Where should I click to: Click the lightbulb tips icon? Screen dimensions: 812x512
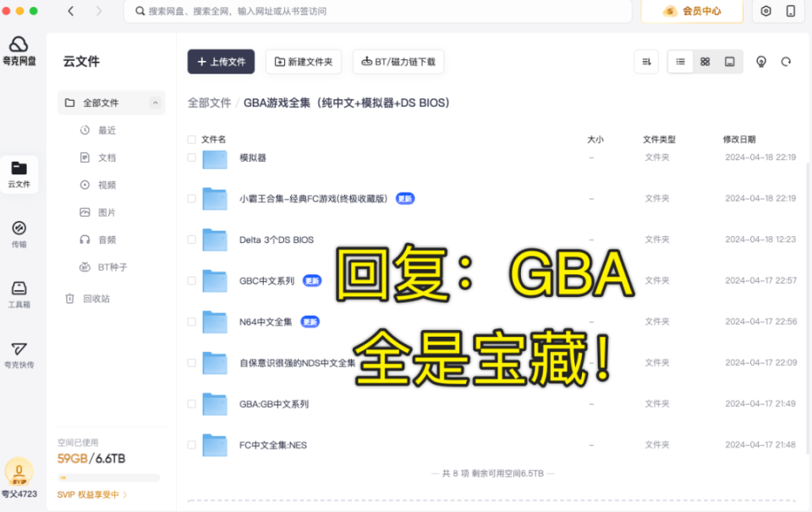(x=761, y=62)
